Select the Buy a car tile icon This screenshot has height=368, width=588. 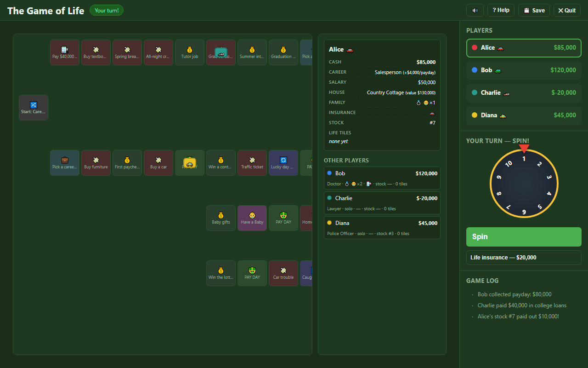(x=158, y=160)
